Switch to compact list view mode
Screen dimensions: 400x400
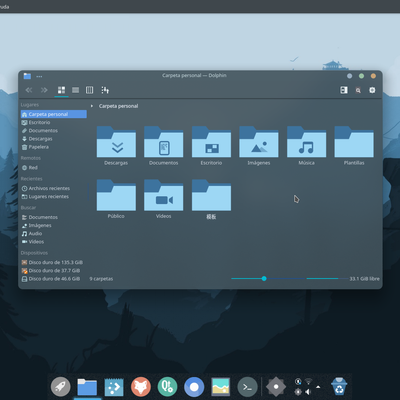point(76,90)
